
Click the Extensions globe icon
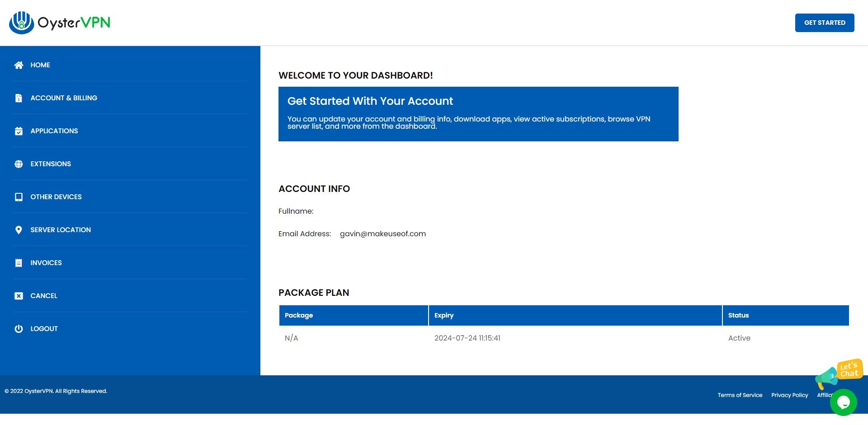coord(18,164)
